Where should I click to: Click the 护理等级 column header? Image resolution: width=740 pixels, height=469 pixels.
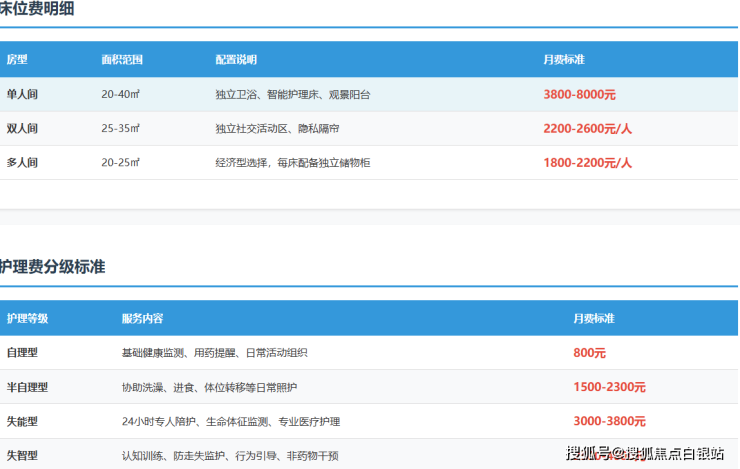coord(27,319)
